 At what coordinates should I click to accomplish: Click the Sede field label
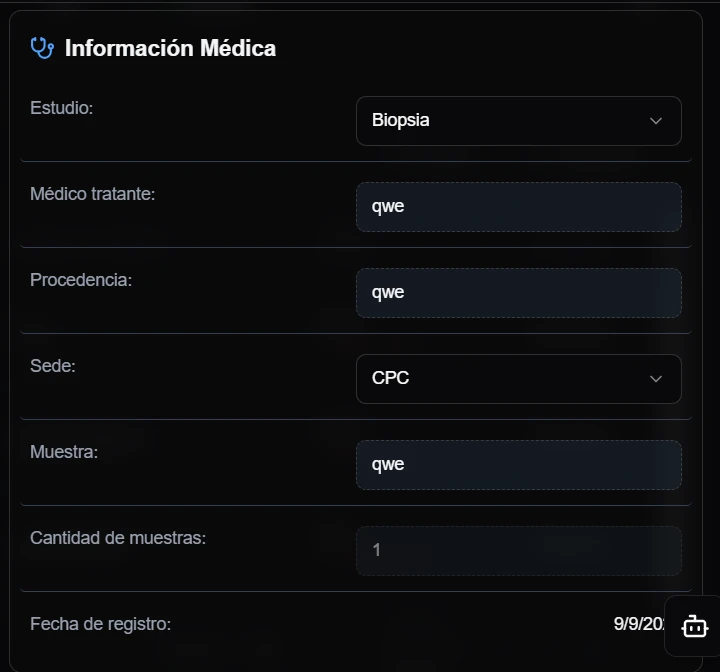(53, 365)
